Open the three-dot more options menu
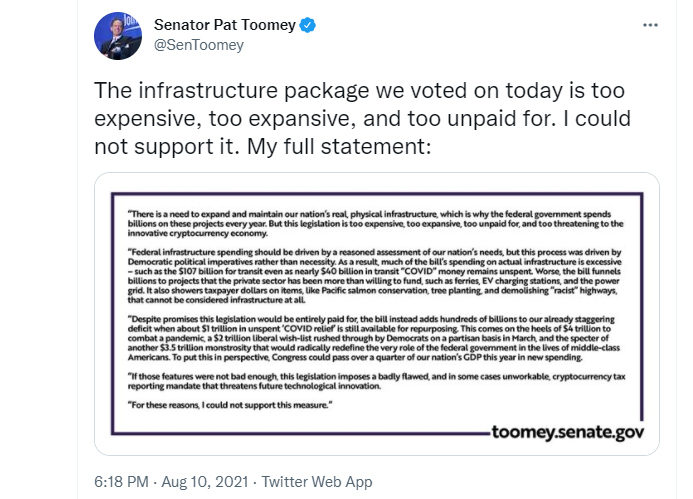Image resolution: width=693 pixels, height=499 pixels. (x=650, y=25)
